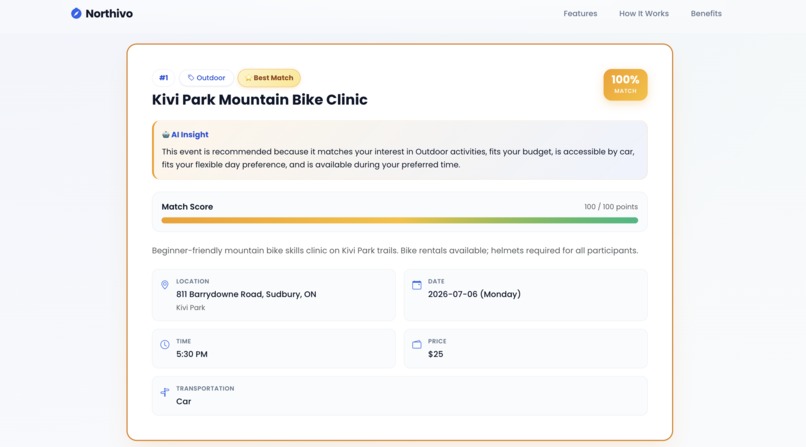Click the Match Score progress bar
The width and height of the screenshot is (806, 447).
point(399,220)
